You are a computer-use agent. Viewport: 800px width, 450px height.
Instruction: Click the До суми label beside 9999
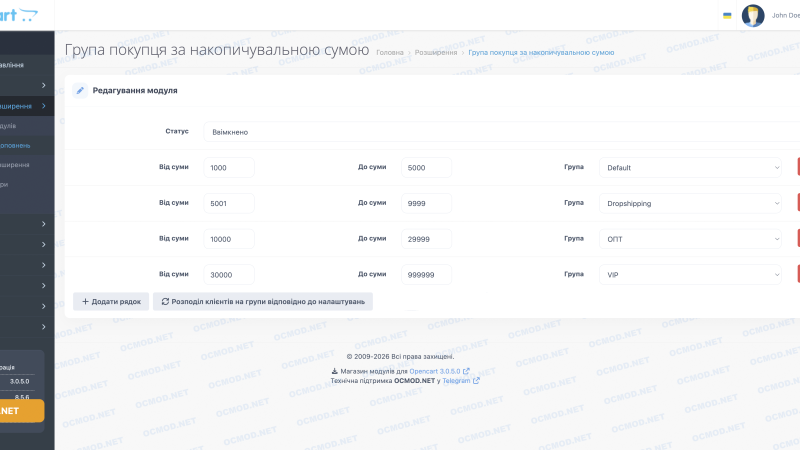tap(372, 203)
